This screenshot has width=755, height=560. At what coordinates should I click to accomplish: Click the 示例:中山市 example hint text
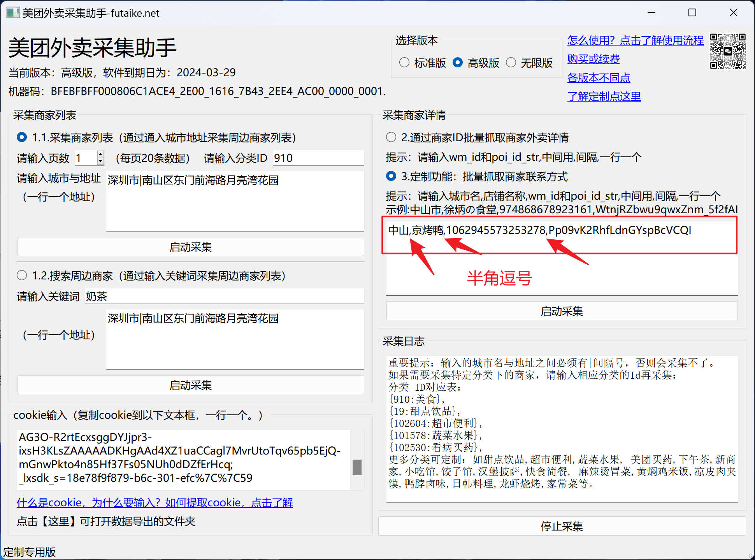click(x=562, y=209)
